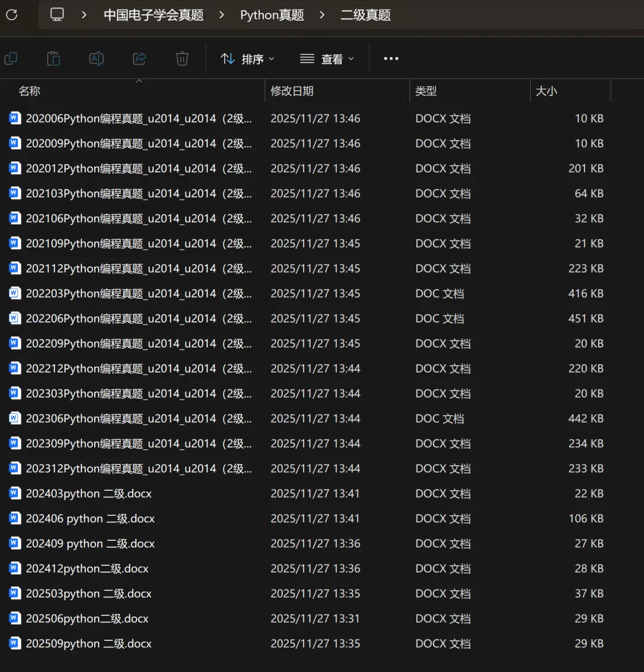The width and height of the screenshot is (644, 672).
Task: Click the 22 KB size cell
Action: (589, 493)
